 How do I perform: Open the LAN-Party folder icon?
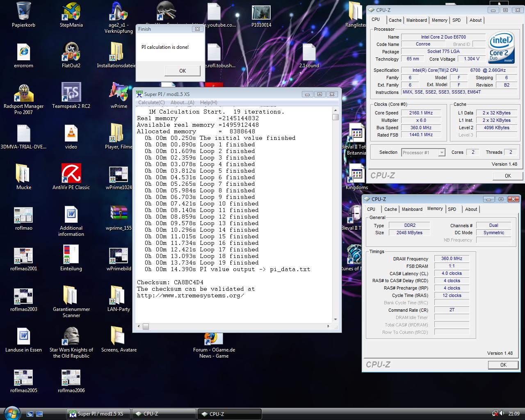[117, 295]
